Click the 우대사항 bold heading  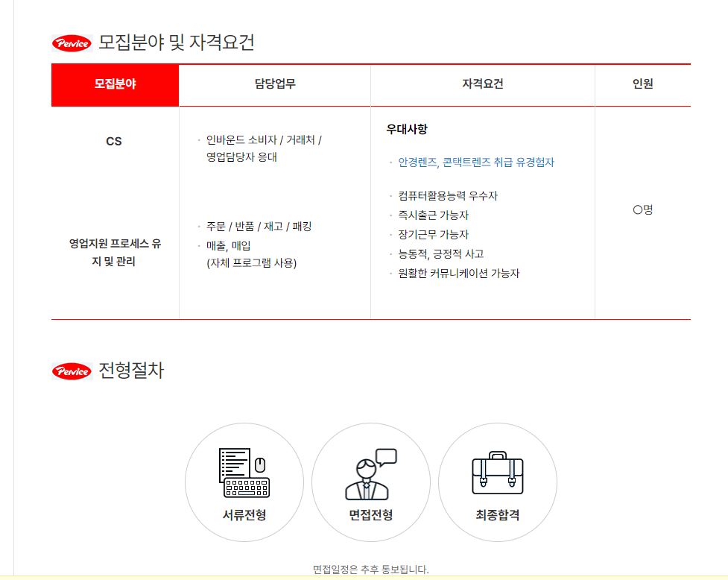407,129
